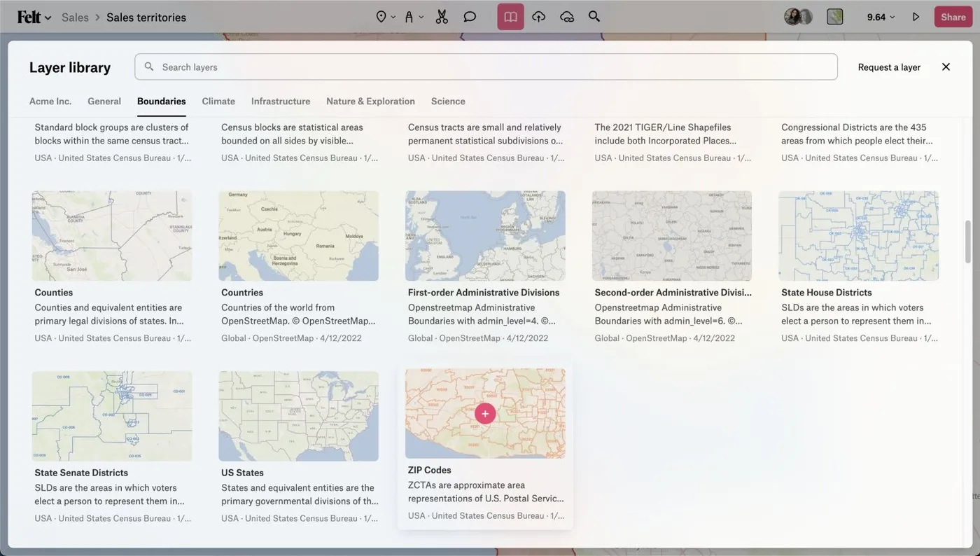Click the Share button
The width and height of the screenshot is (980, 556).
pos(953,17)
